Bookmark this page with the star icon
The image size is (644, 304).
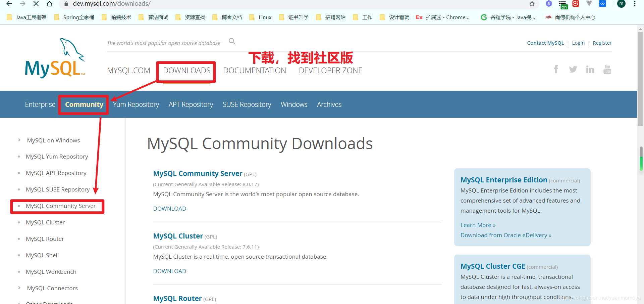pos(532,4)
